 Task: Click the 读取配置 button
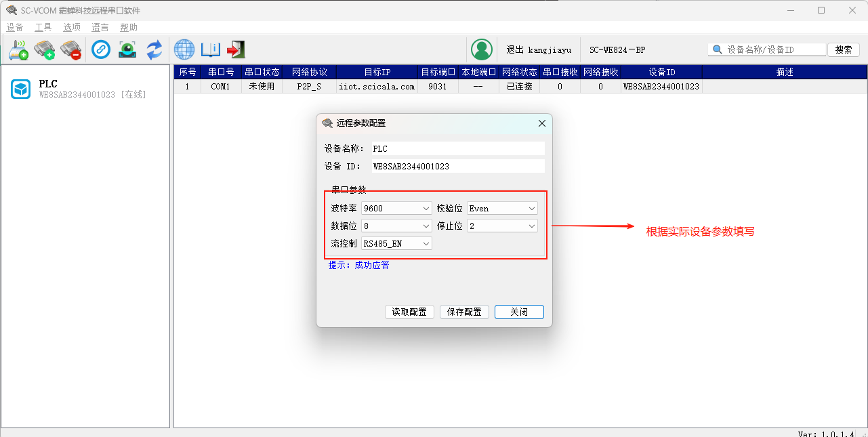(409, 312)
